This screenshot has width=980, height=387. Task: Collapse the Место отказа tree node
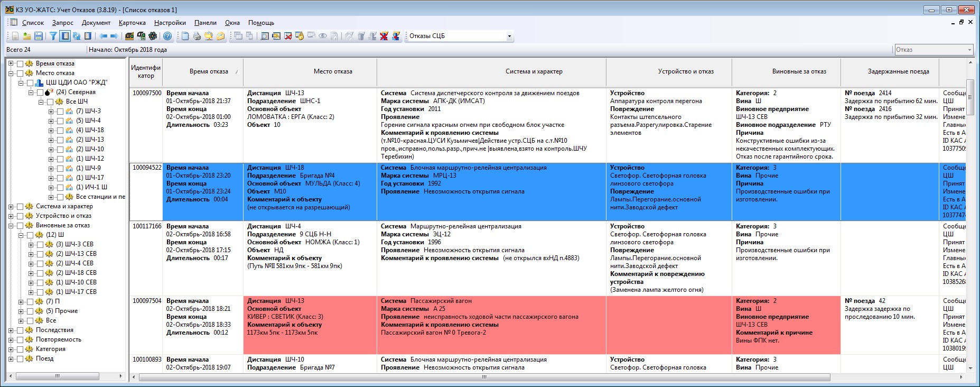(x=11, y=73)
